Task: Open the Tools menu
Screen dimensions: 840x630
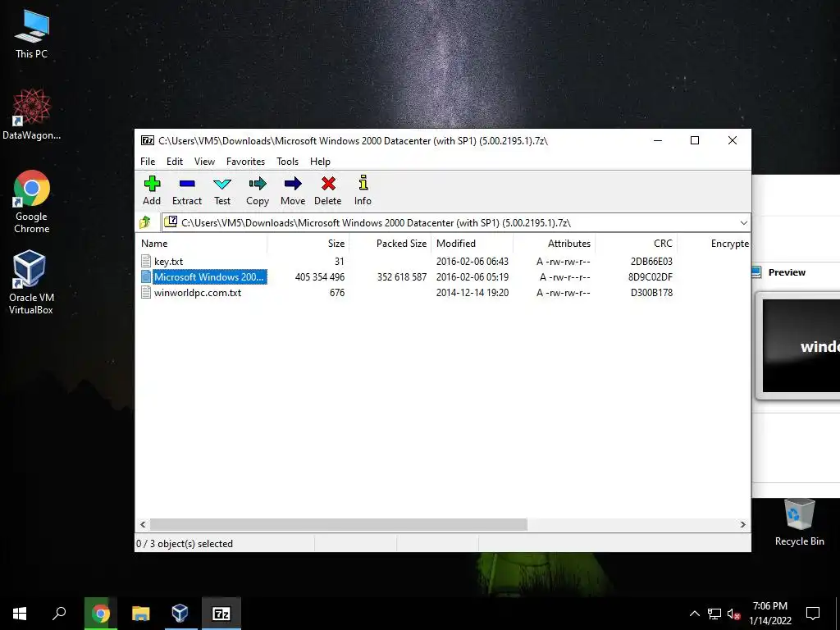Action: pyautogui.click(x=288, y=162)
